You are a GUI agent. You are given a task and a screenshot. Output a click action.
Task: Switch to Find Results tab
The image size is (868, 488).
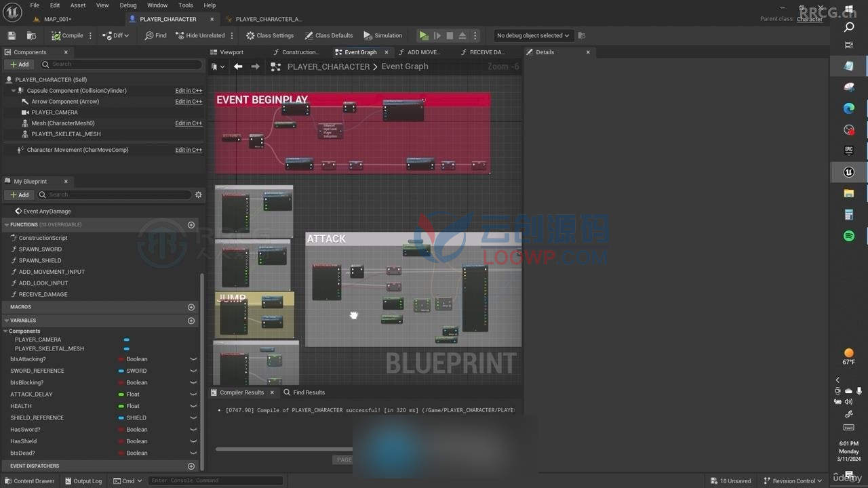coord(304,392)
